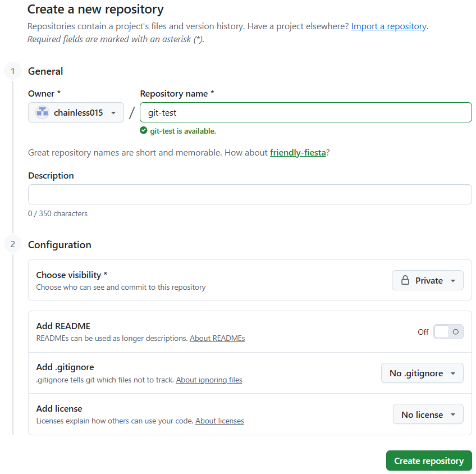Open the Private visibility dropdown
Viewport: 476px width, 474px height.
pyautogui.click(x=428, y=280)
